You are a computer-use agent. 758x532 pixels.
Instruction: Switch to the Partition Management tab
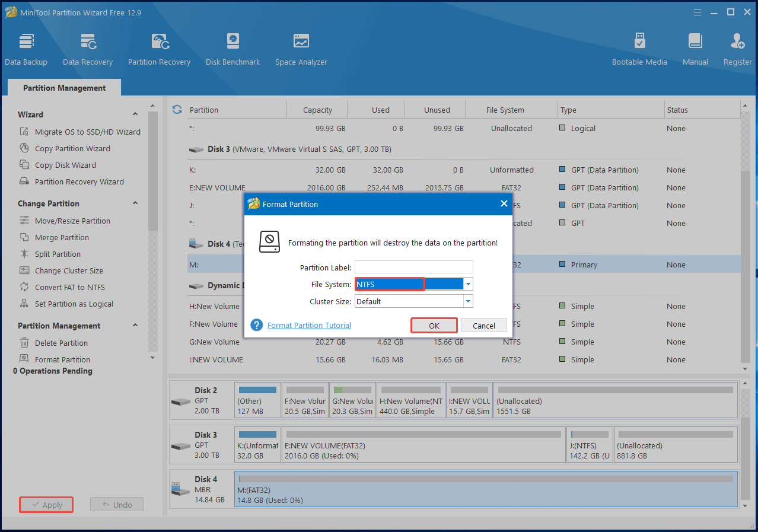tap(64, 88)
